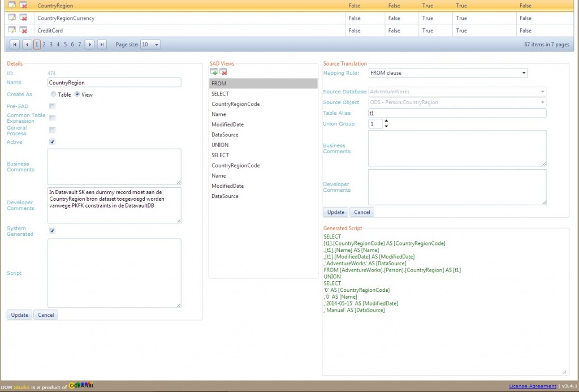The image size is (579, 392).
Task: Click Source Translation Developer Comments textarea
Action: (x=457, y=187)
